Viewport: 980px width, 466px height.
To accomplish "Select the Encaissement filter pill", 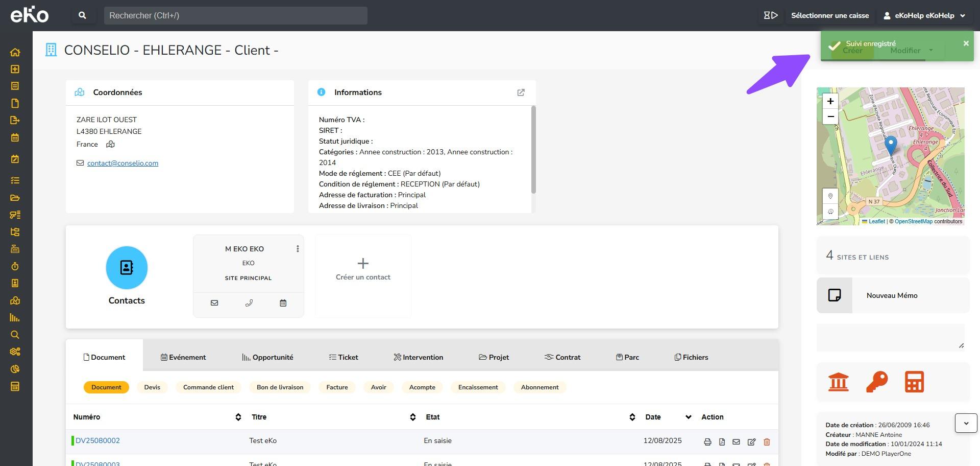I will [478, 387].
